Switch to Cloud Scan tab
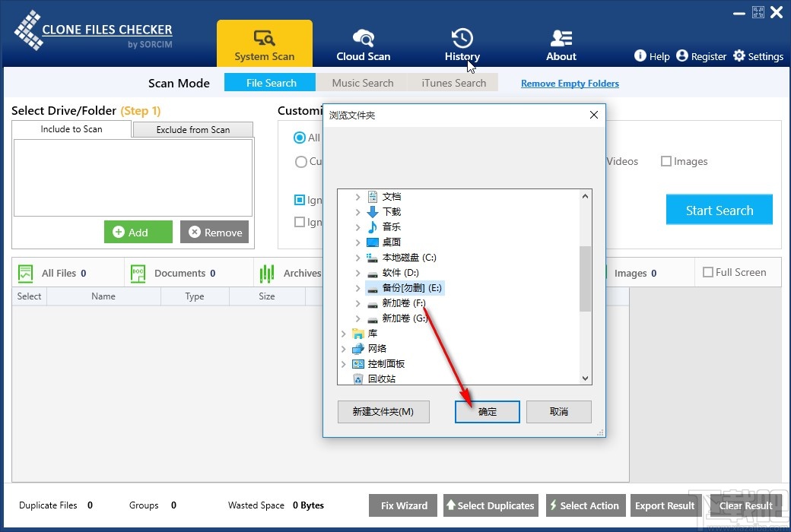Viewport: 791px width, 532px height. tap(364, 46)
